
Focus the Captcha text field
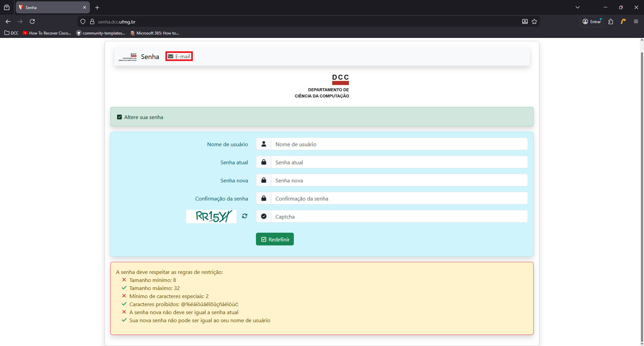tap(399, 217)
